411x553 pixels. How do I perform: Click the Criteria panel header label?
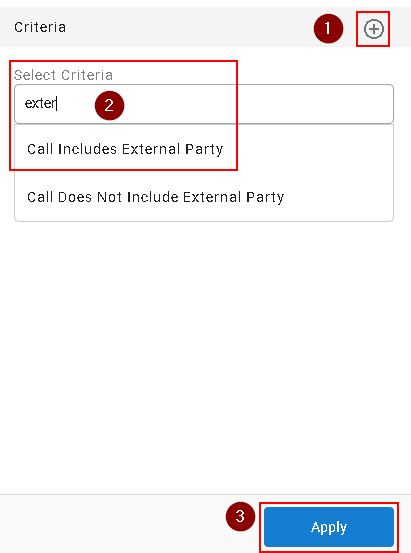tap(40, 27)
